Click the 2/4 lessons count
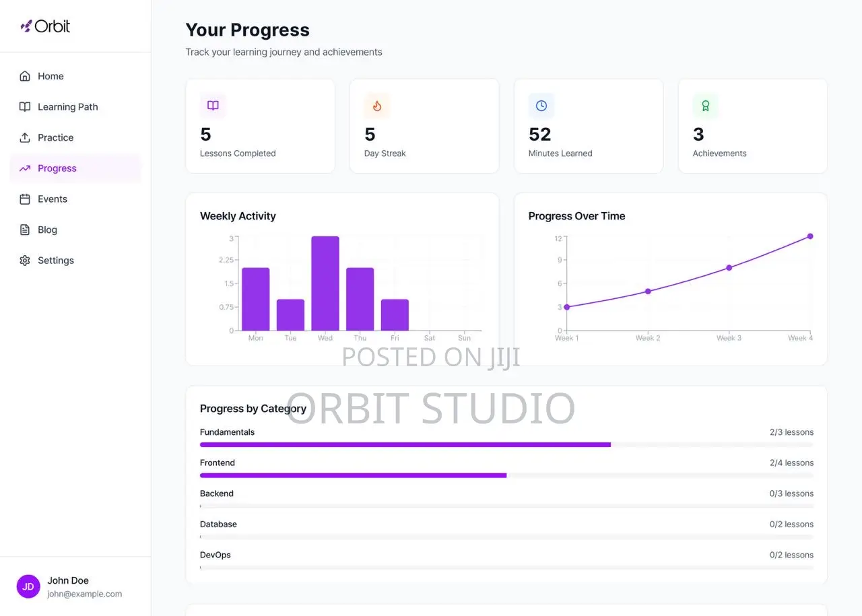Image resolution: width=862 pixels, height=616 pixels. tap(792, 463)
